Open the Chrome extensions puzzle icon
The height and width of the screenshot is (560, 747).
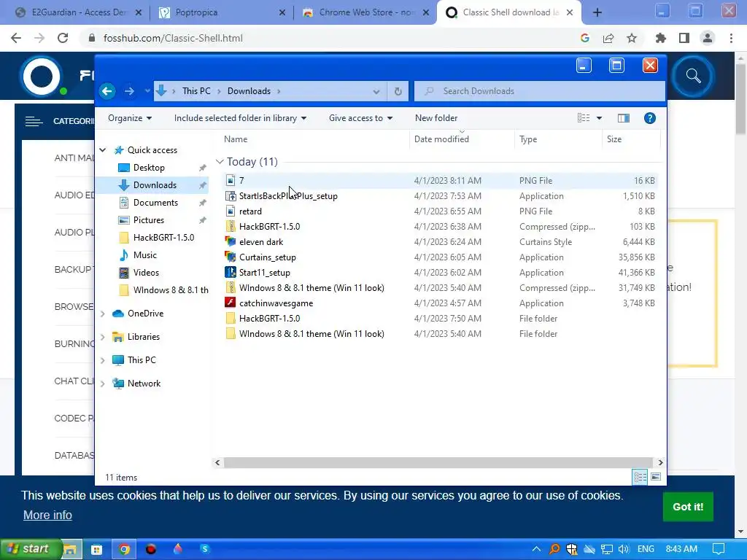[x=660, y=38]
